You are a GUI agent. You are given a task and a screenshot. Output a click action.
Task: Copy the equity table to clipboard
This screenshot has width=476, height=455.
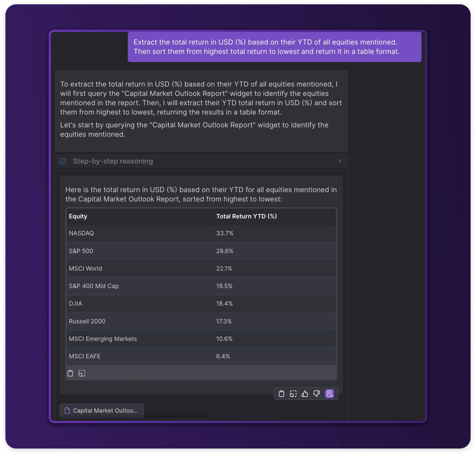(x=70, y=373)
